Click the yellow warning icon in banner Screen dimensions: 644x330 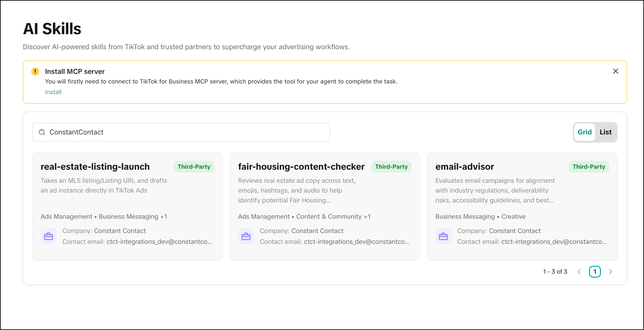35,72
